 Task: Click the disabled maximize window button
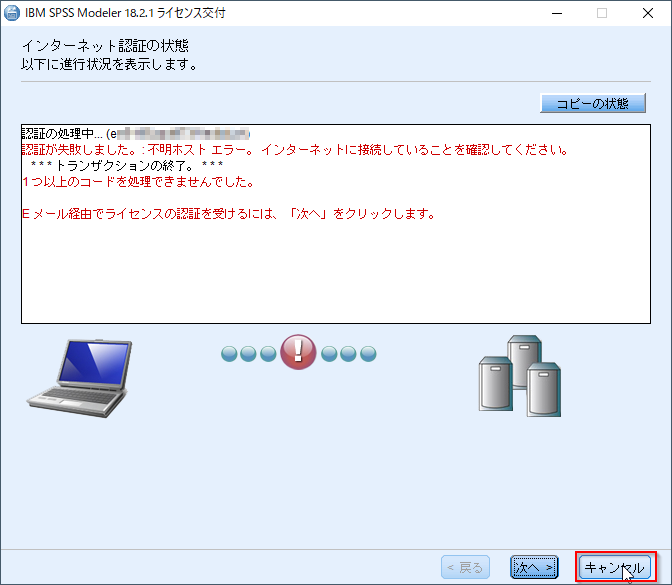tap(602, 13)
